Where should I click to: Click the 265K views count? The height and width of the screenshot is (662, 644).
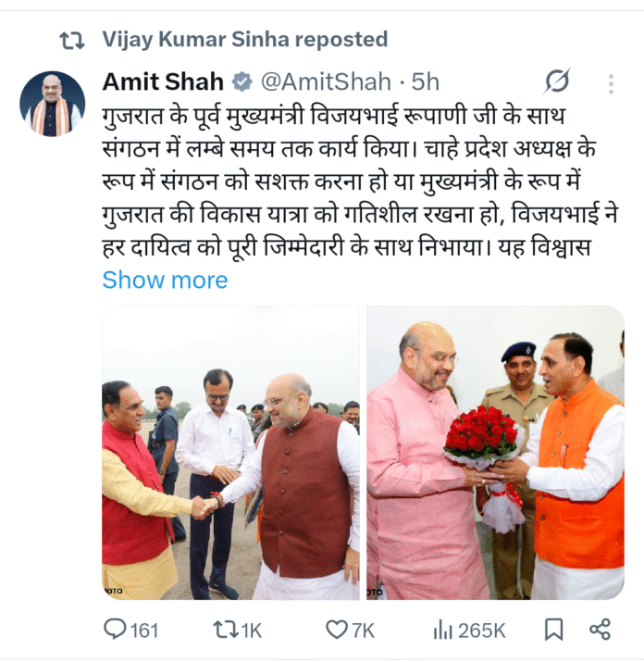[x=481, y=631]
